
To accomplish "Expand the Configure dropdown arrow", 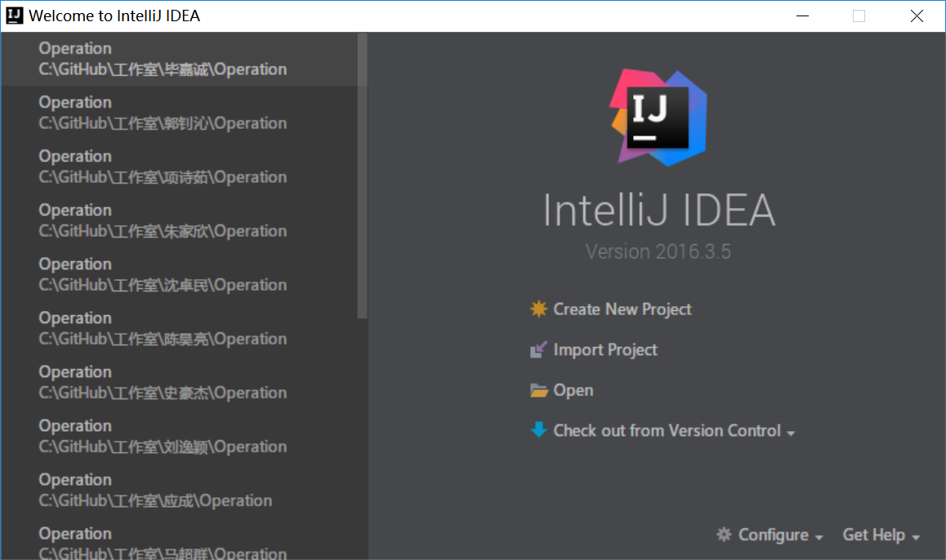I will pos(819,537).
